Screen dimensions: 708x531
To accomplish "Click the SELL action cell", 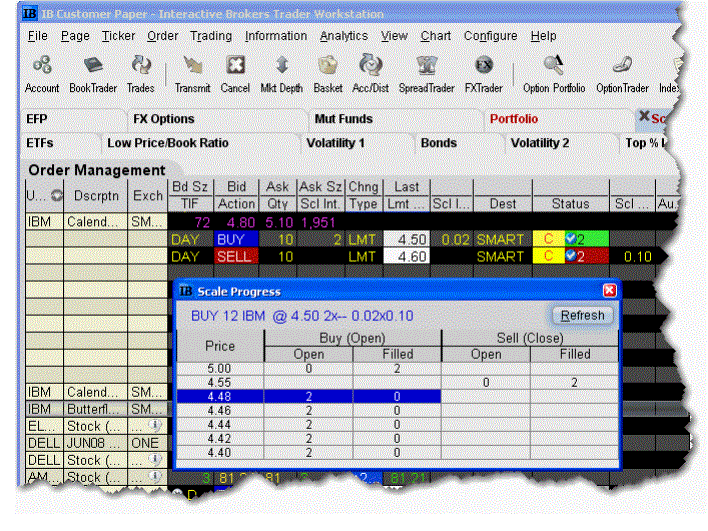I will point(236,256).
